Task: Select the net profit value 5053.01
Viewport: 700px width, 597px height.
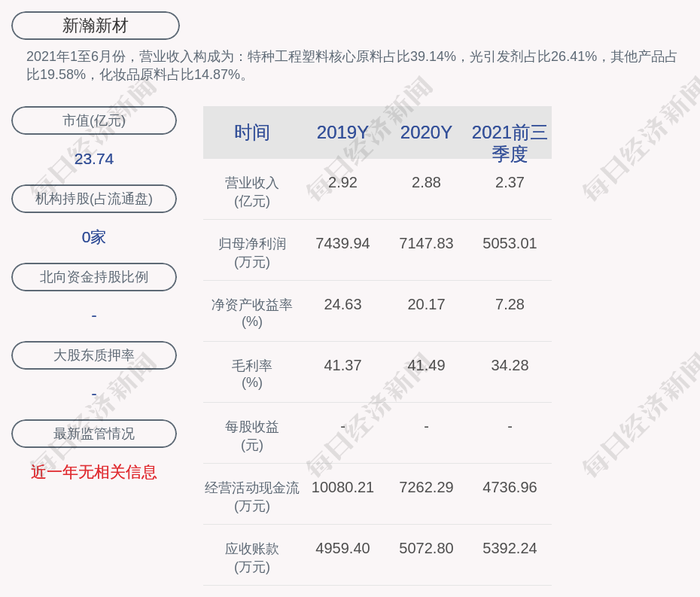Action: pos(510,243)
